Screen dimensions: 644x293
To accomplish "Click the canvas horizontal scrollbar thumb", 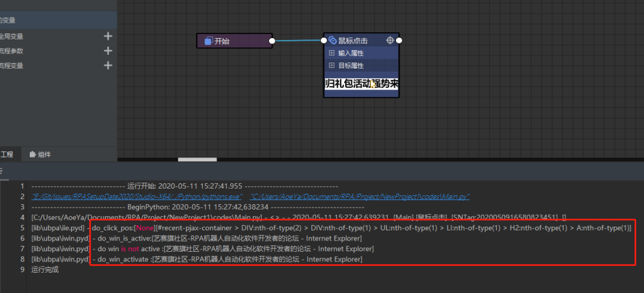I will [x=197, y=159].
